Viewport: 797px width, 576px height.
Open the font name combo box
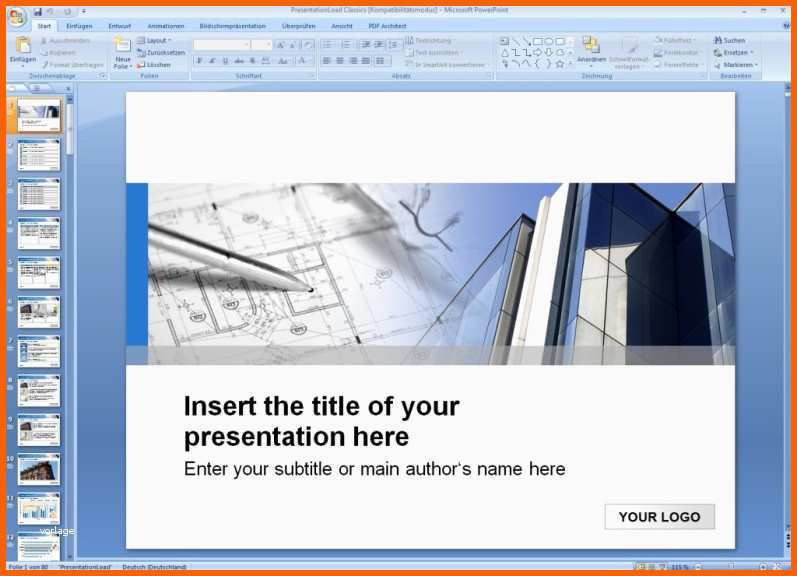(222, 45)
